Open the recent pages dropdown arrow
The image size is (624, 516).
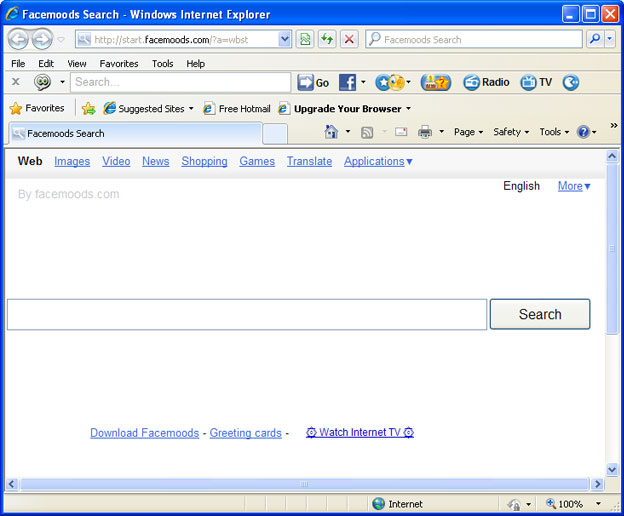click(61, 39)
